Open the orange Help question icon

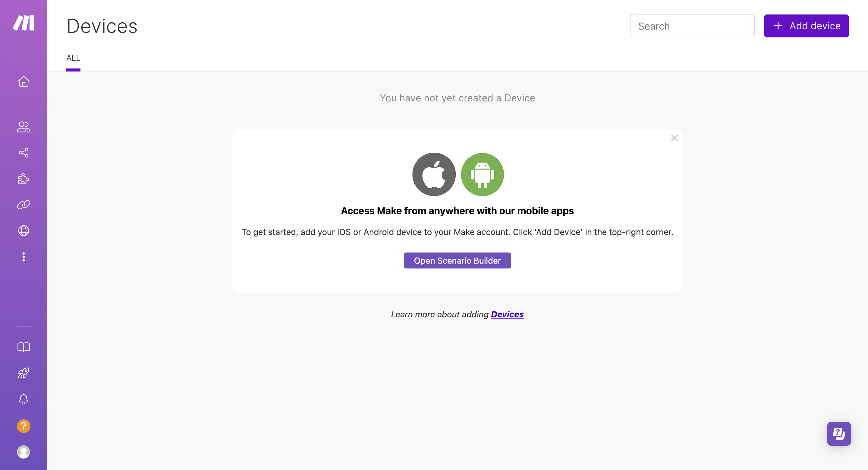(x=24, y=426)
